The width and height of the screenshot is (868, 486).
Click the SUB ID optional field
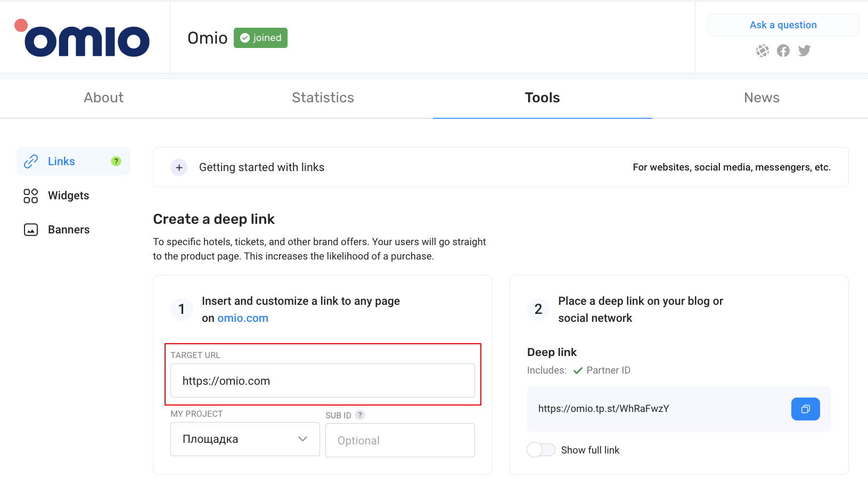click(400, 440)
